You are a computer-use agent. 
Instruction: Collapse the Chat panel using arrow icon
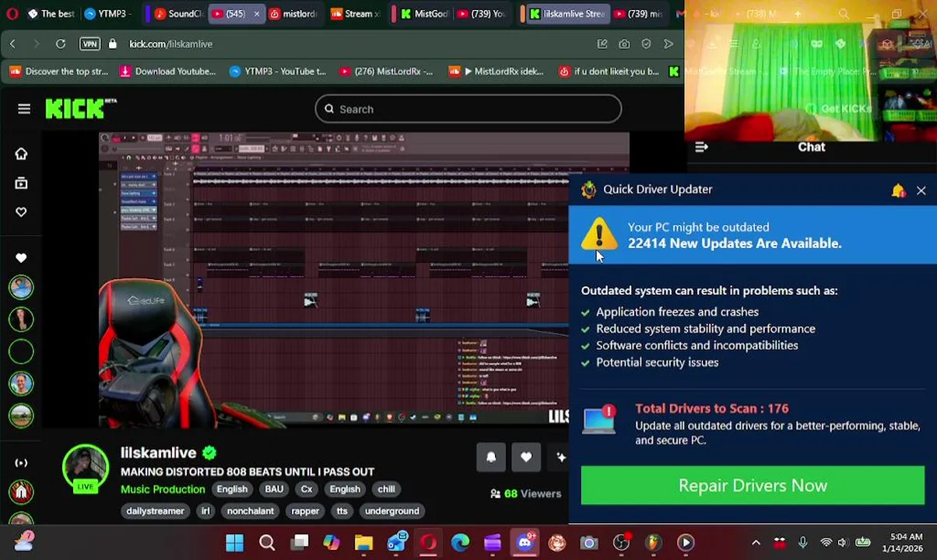(x=701, y=147)
